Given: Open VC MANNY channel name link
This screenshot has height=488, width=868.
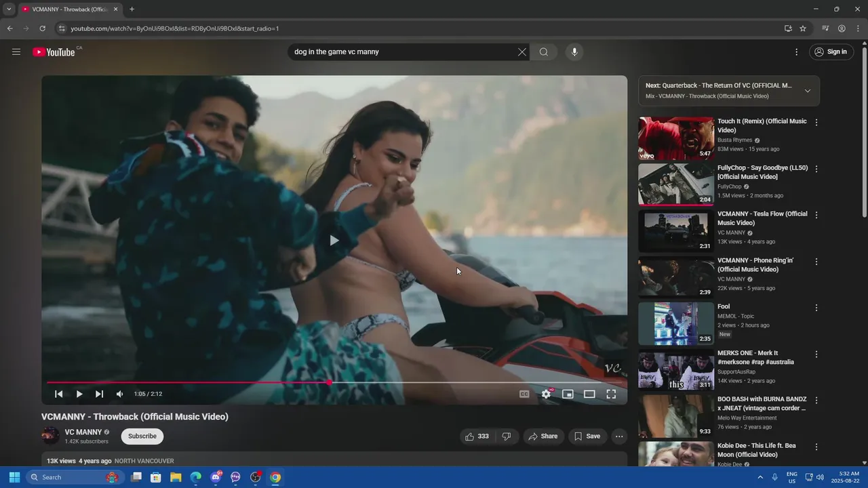Looking at the screenshot, I should coord(83,432).
